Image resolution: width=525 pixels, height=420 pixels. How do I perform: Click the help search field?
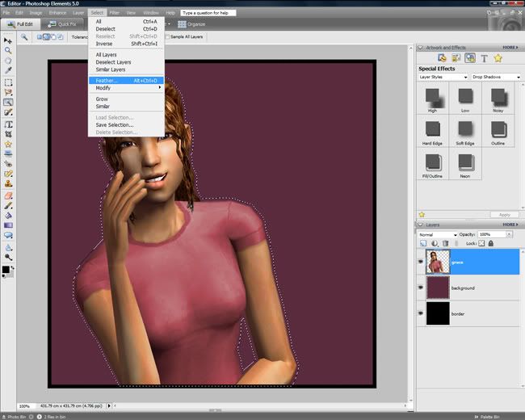(208, 13)
